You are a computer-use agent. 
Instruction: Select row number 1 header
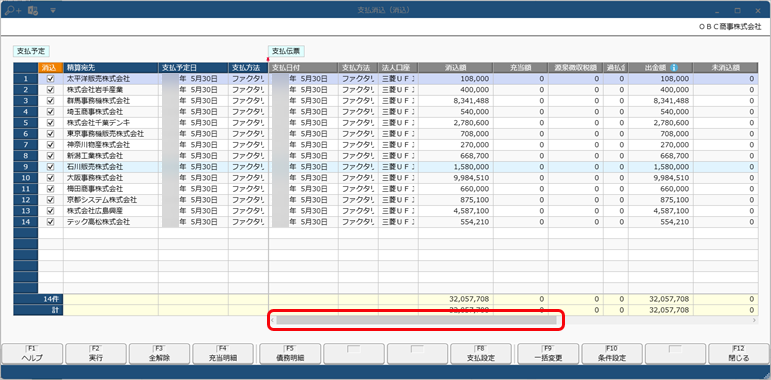[26, 79]
